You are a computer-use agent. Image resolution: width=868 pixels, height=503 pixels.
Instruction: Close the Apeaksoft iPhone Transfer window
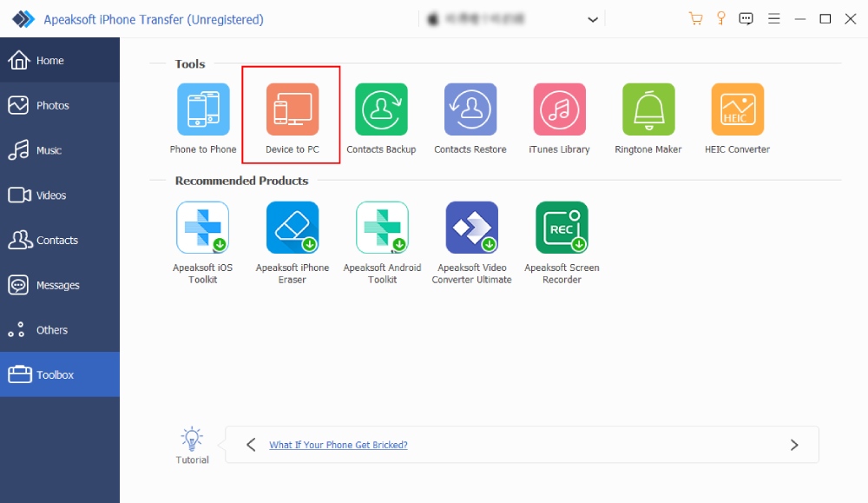pyautogui.click(x=851, y=19)
